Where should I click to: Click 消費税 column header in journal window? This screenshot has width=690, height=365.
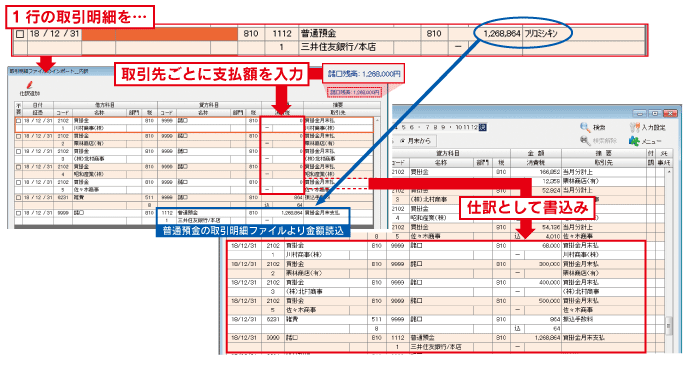pos(536,162)
